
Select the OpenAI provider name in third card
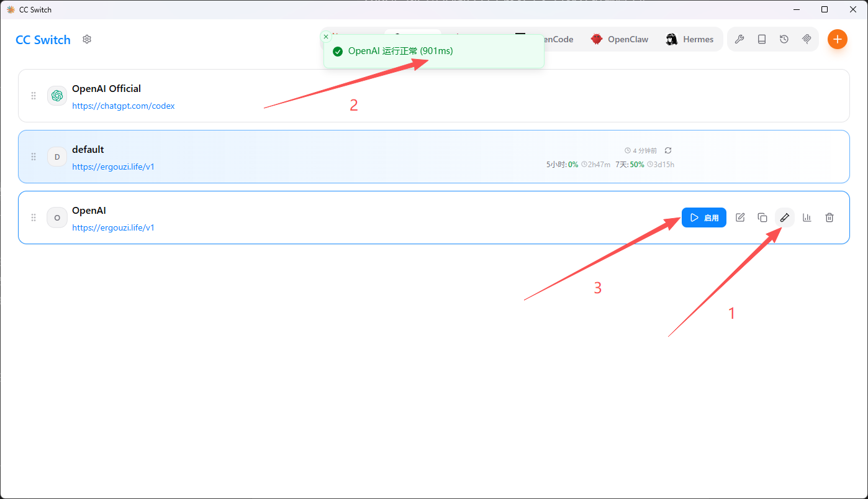coord(89,210)
